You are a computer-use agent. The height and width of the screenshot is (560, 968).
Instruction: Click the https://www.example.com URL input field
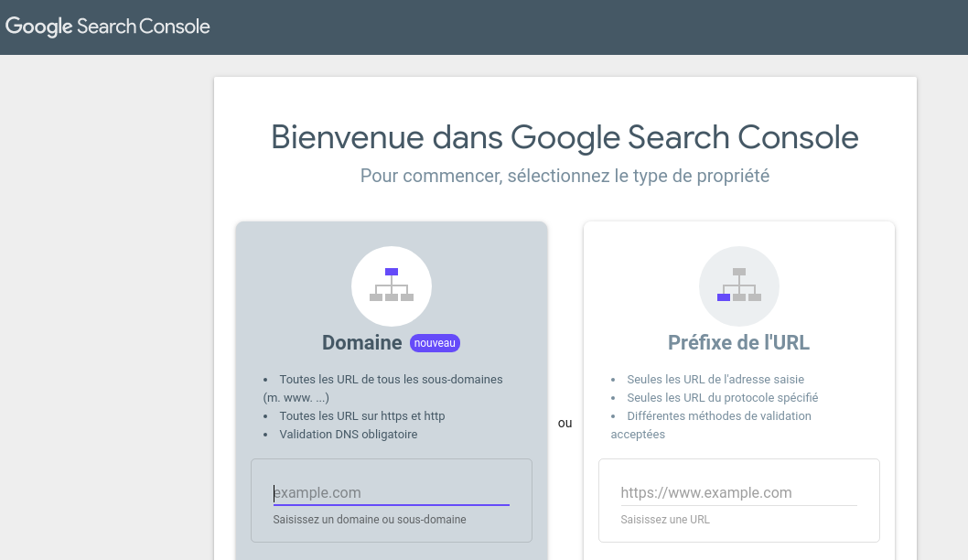click(x=739, y=492)
